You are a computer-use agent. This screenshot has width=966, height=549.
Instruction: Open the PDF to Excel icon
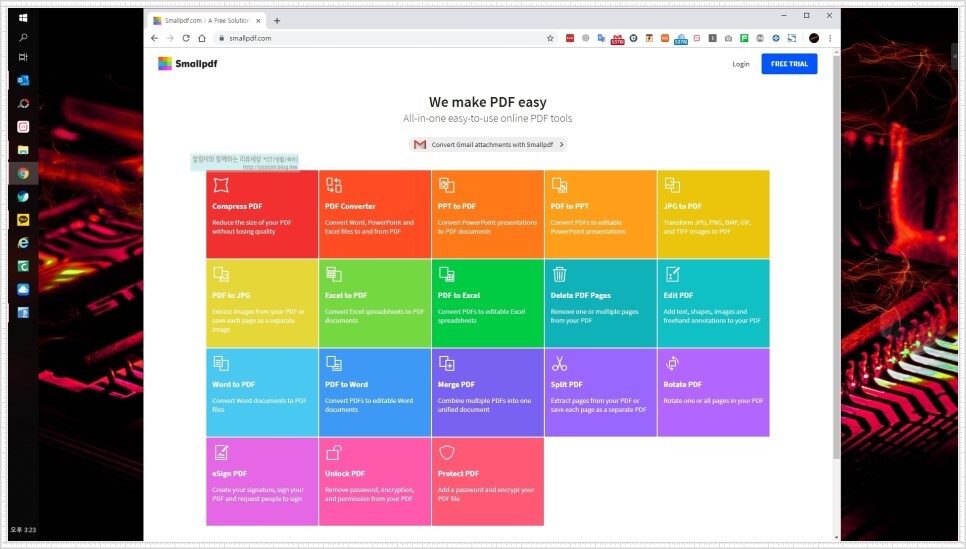pyautogui.click(x=447, y=274)
